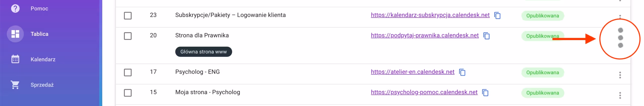This screenshot has height=106, width=644.
Task: Go to Kalendarz in the sidebar
Action: (x=43, y=59)
